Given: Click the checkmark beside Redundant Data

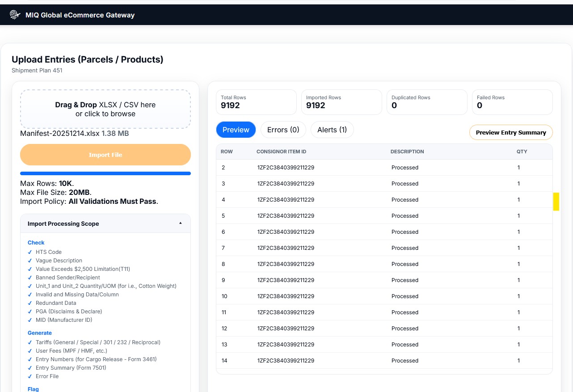Looking at the screenshot, I should (29, 303).
